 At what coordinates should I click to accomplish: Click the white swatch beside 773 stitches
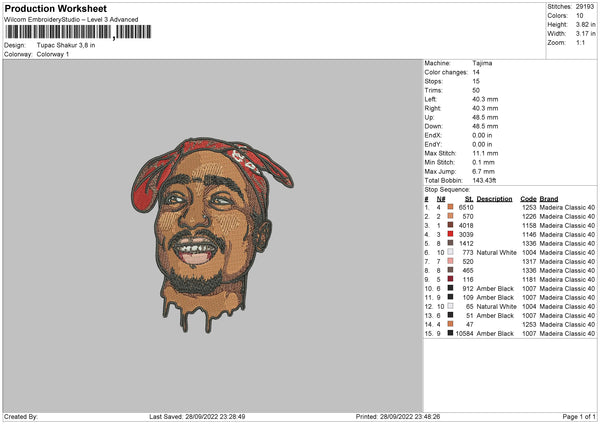click(450, 252)
